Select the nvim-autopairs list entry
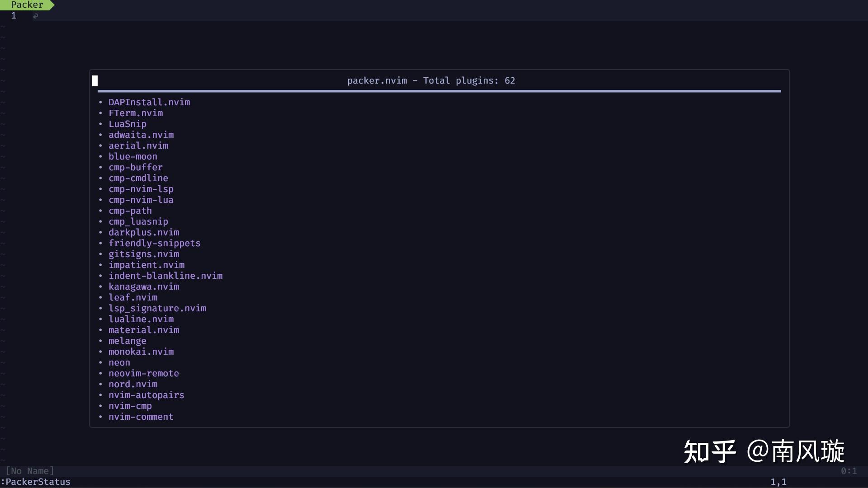This screenshot has height=488, width=868. [146, 395]
